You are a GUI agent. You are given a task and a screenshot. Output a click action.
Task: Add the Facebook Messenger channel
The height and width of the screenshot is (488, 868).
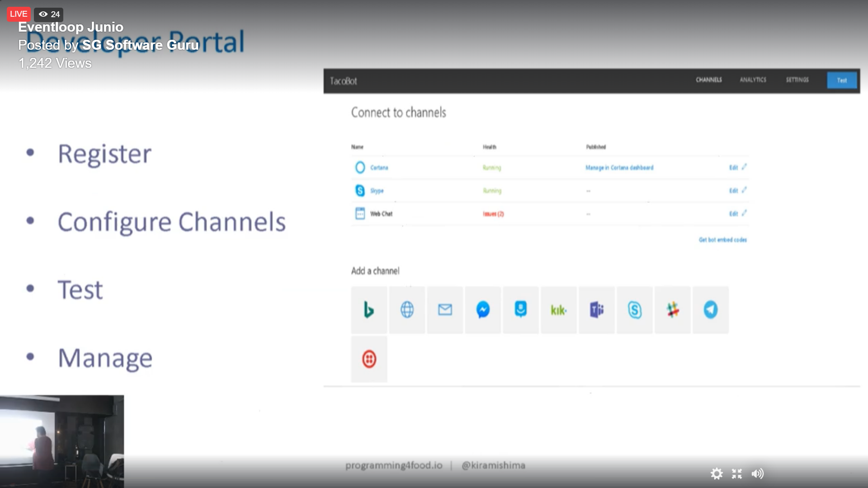pos(483,310)
